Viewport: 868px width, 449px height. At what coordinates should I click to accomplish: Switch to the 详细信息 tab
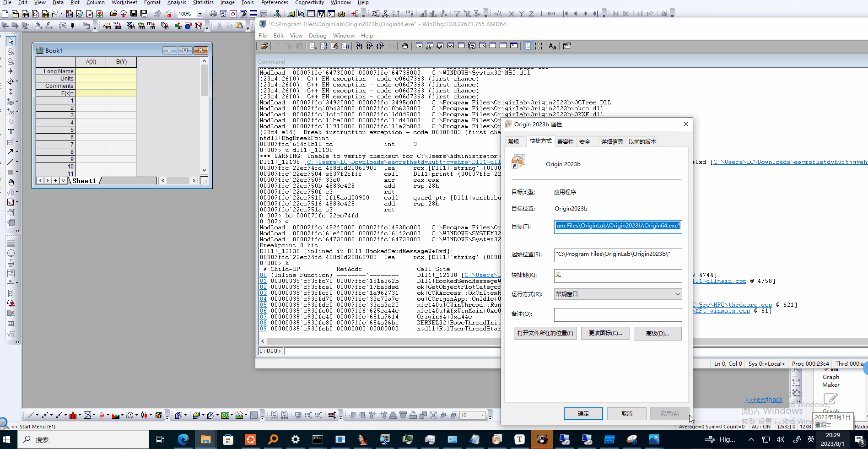(x=612, y=142)
